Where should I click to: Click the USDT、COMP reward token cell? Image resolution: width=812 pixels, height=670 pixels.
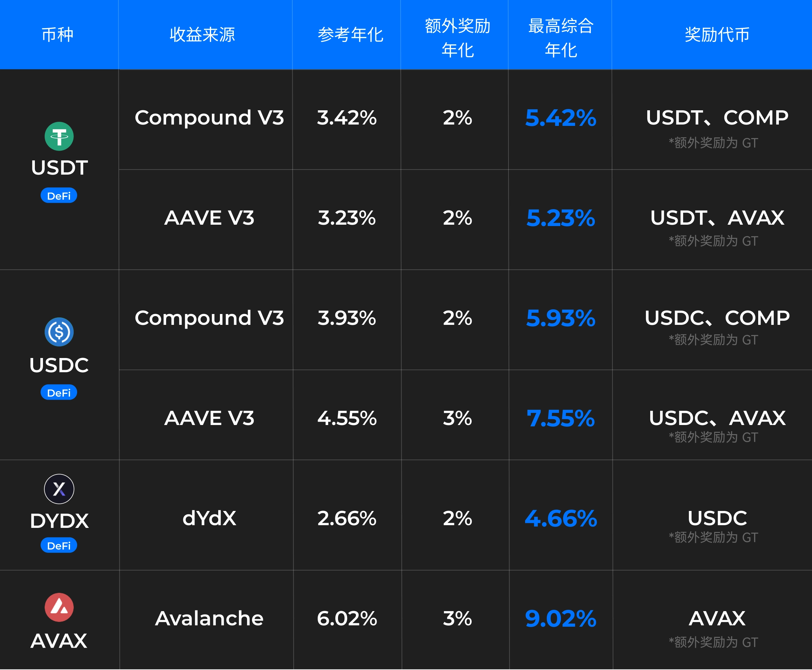click(x=717, y=118)
